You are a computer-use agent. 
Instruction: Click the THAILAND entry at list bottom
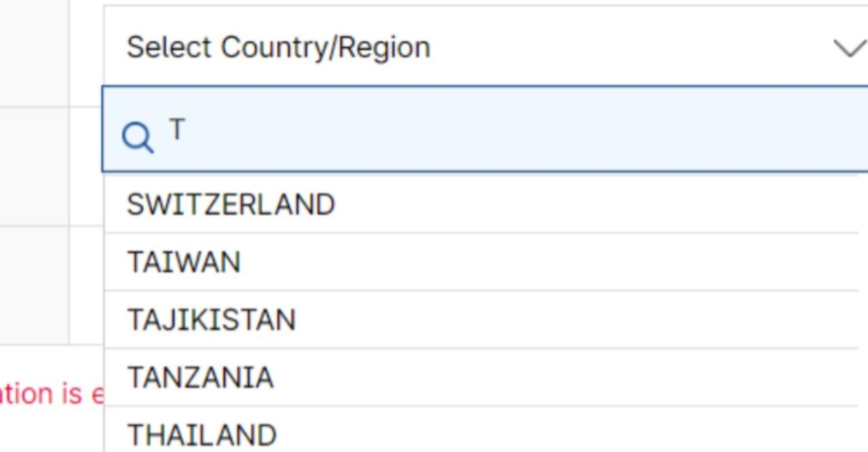click(x=475, y=434)
